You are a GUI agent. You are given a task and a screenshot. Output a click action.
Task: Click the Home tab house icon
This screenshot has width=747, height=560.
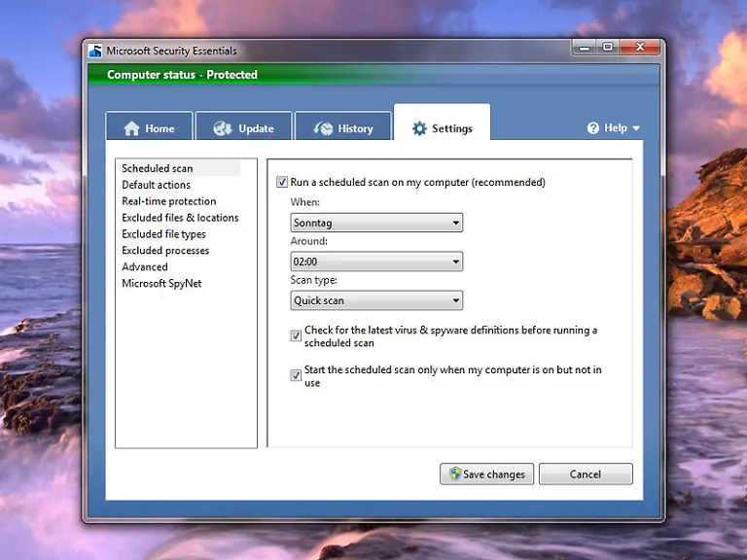pos(131,128)
